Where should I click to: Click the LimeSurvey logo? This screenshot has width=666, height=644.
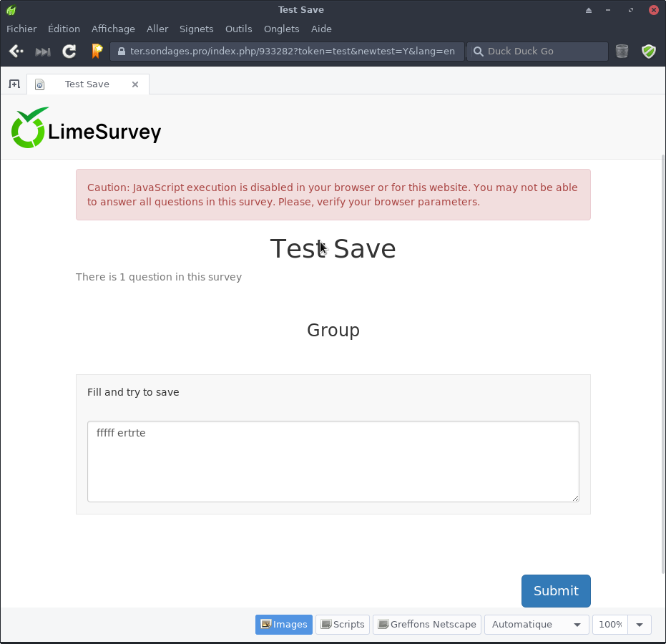(87, 128)
